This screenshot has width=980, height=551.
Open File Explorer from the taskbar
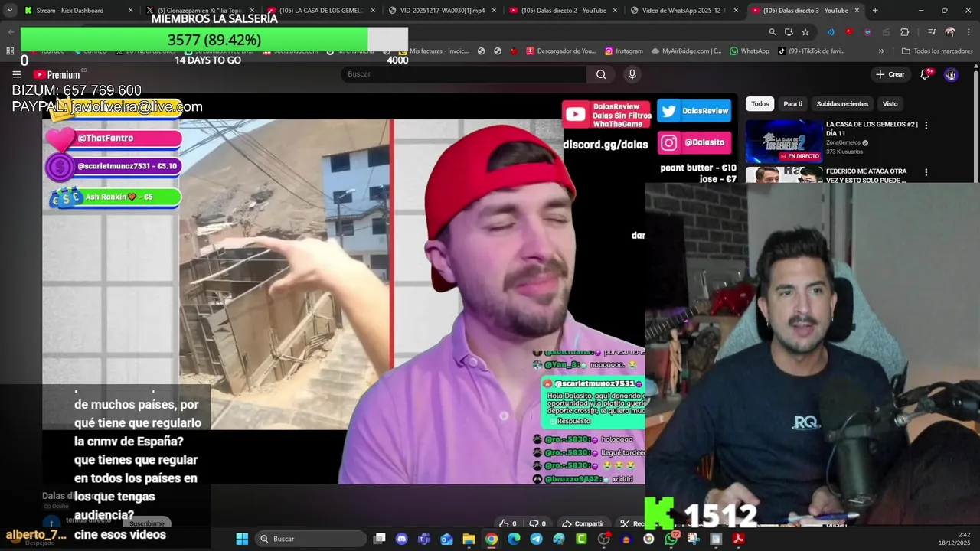tap(469, 539)
